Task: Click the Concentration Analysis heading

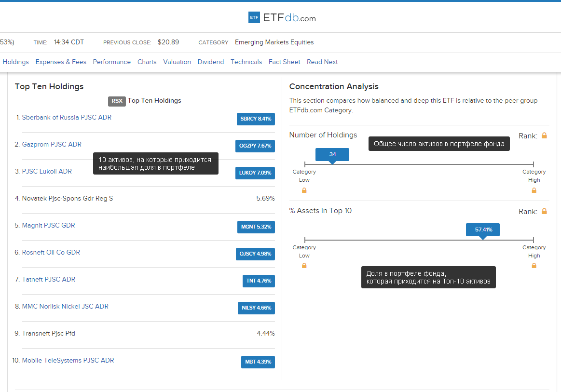Action: coord(334,87)
